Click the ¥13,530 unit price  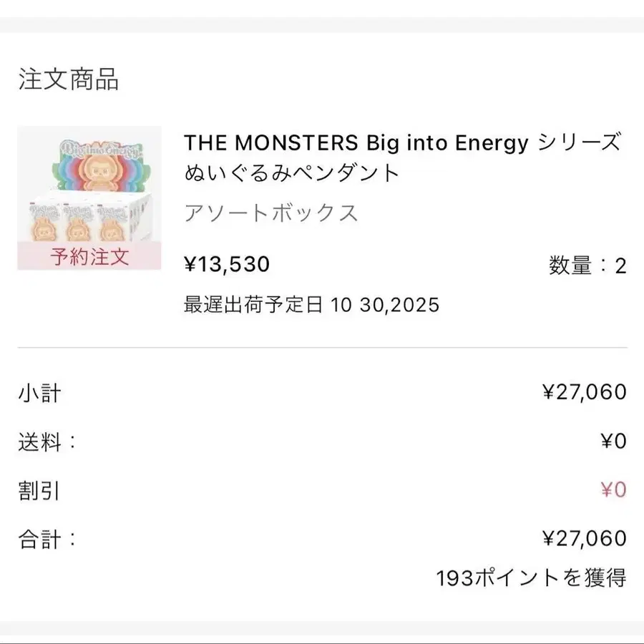click(227, 265)
